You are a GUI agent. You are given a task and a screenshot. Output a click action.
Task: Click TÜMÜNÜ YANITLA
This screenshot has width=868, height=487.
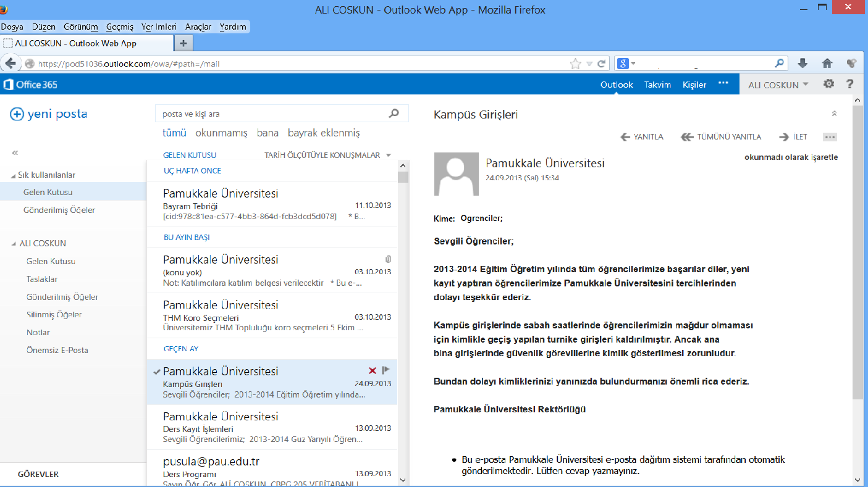[721, 137]
